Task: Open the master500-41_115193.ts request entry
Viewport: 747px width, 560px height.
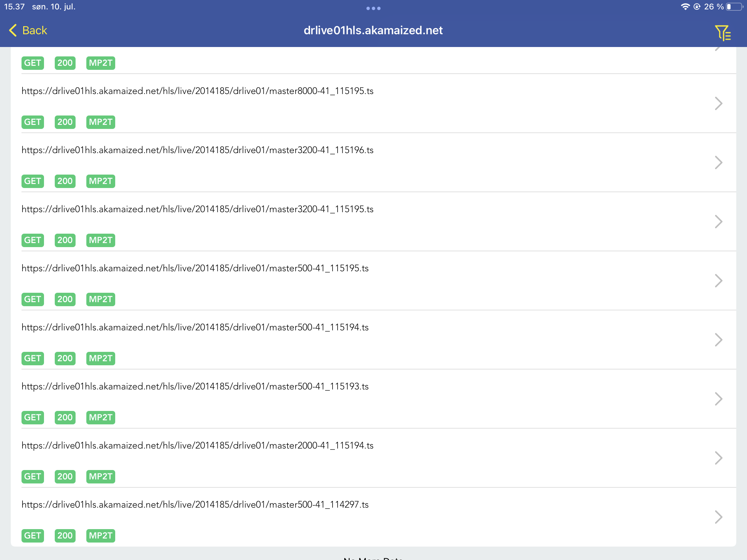Action: 195,386
